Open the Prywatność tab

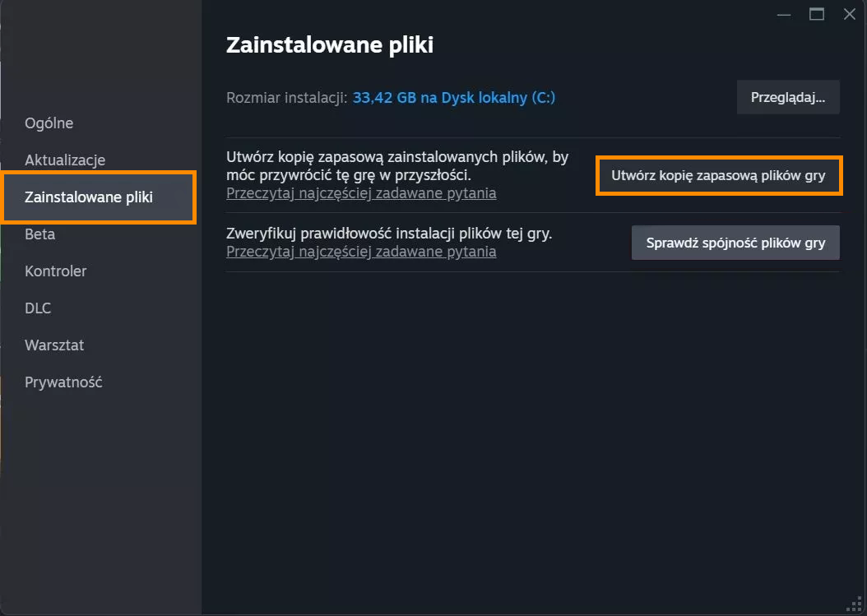coord(63,382)
